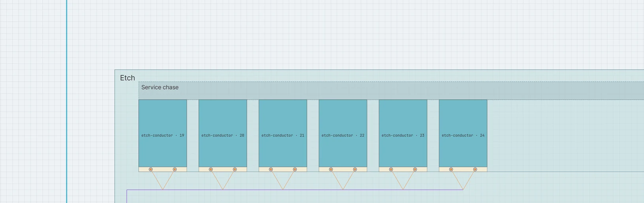Click right port circle under etch-conductor 21
The image size is (644, 203).
[295, 169]
